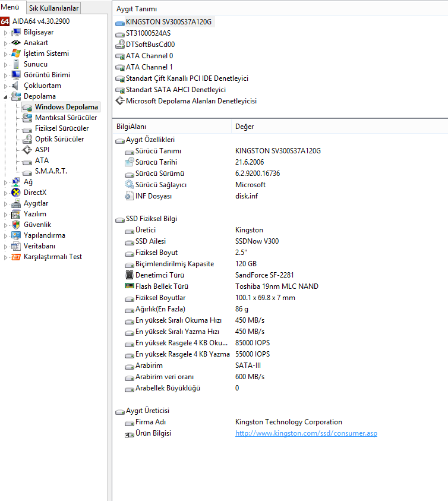Collapse the Depolama tree node
This screenshot has width=448, height=501.
[x=5, y=97]
